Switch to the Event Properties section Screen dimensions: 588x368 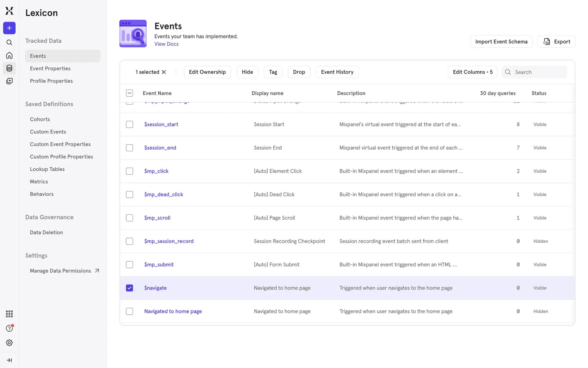pyautogui.click(x=50, y=68)
